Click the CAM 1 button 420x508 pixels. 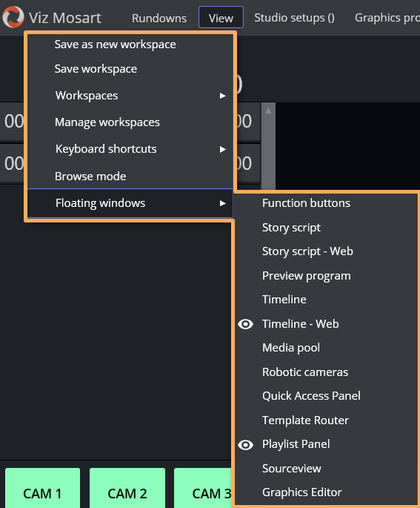click(42, 488)
